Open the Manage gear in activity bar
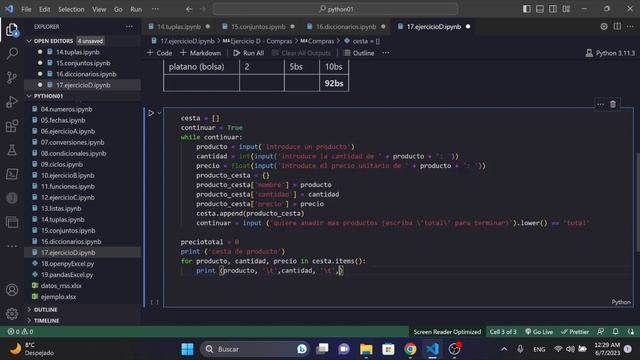This screenshot has height=360, width=640. click(12, 313)
